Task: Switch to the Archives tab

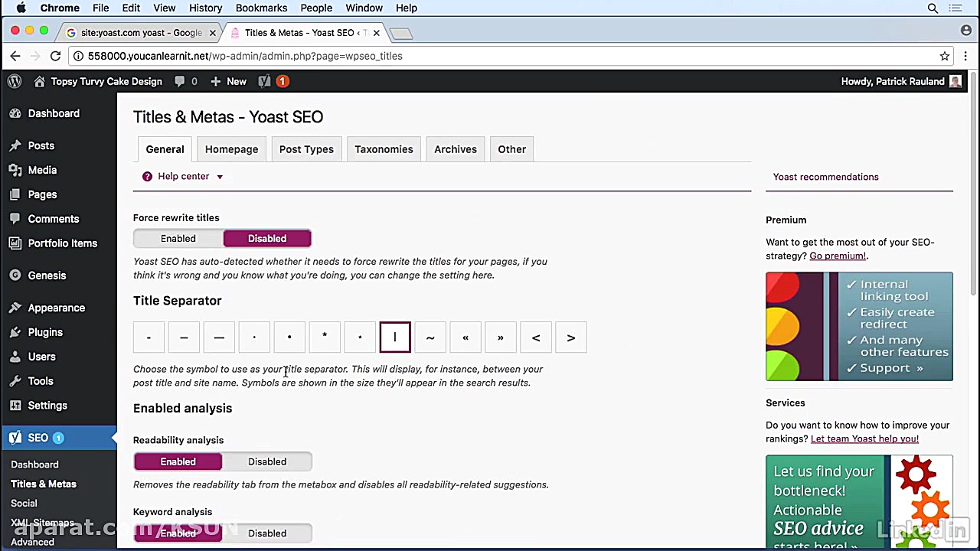Action: click(x=456, y=149)
